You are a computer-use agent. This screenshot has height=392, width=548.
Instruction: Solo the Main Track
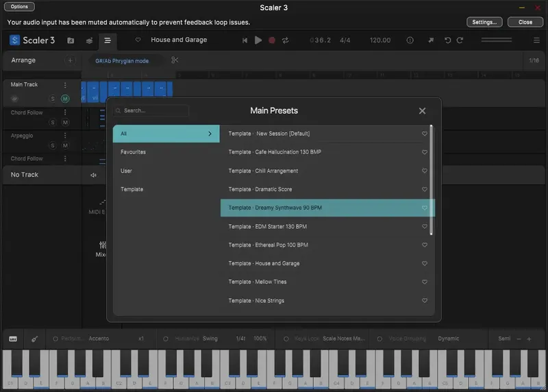pos(53,99)
